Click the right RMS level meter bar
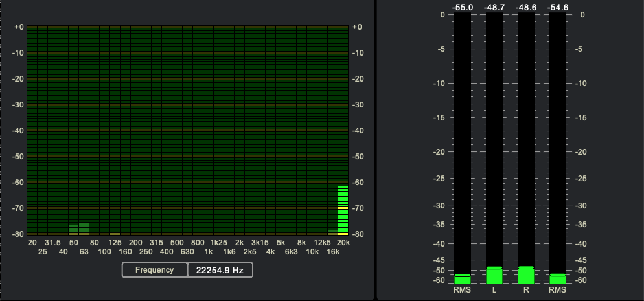Image resolution: width=644 pixels, height=301 pixels. pyautogui.click(x=557, y=278)
